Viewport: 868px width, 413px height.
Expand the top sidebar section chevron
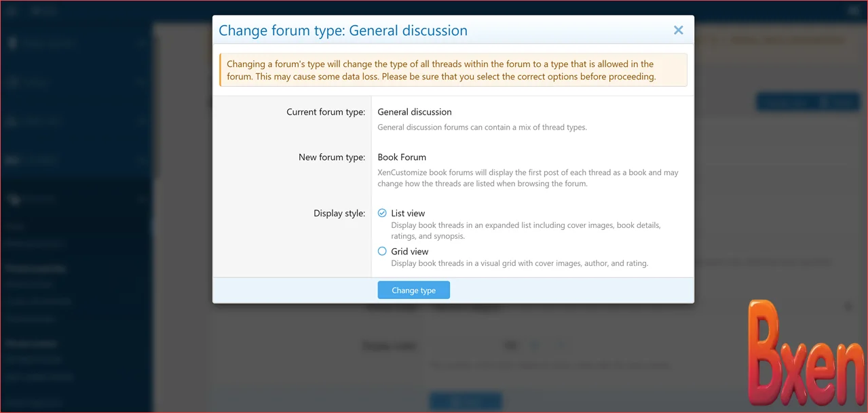142,43
